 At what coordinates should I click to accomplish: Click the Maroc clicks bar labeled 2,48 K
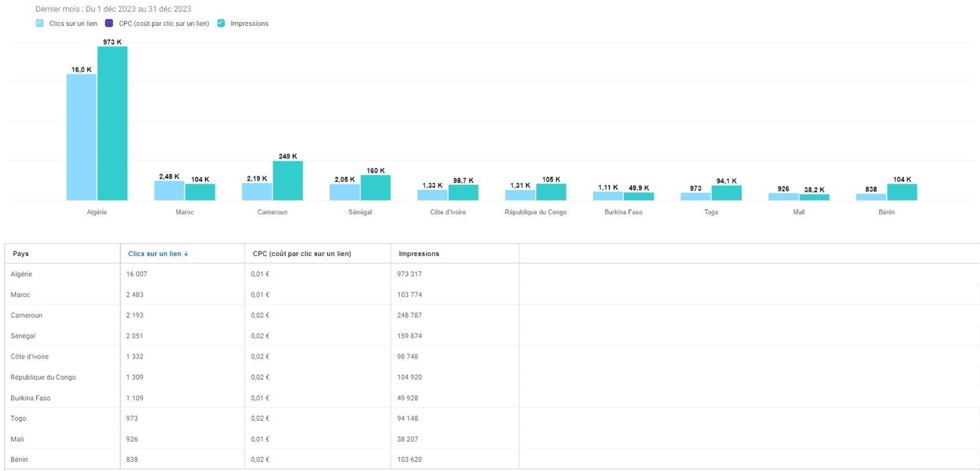(x=169, y=191)
